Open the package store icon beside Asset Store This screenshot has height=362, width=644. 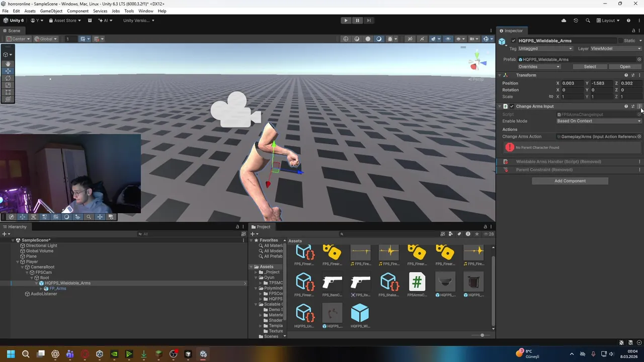pos(90,21)
